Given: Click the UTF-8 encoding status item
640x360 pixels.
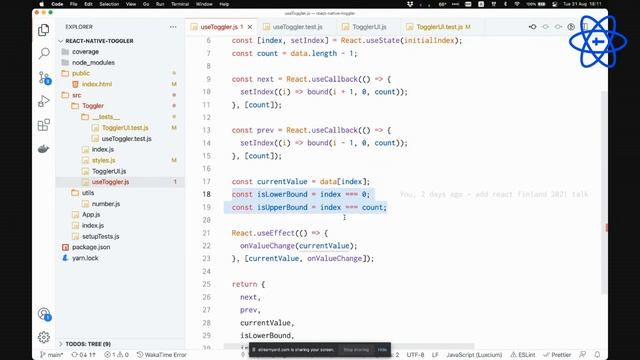Looking at the screenshot, I should point(416,355).
